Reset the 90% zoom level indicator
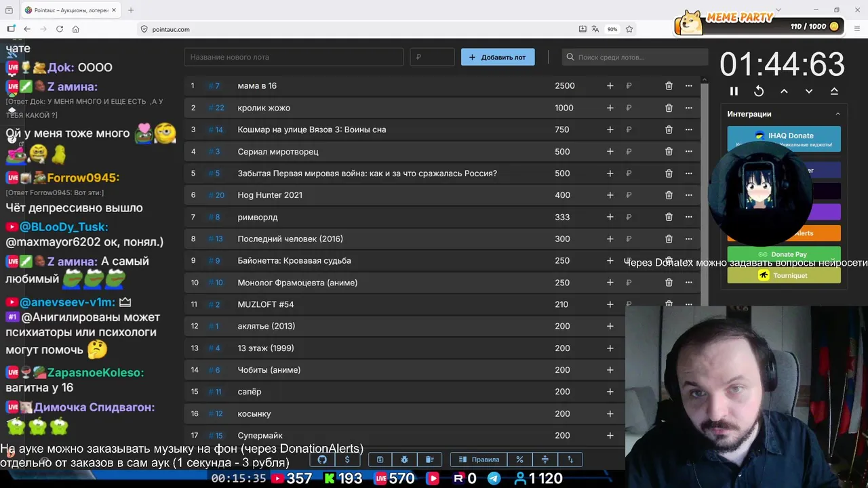Image resolution: width=868 pixels, height=488 pixels. tap(612, 29)
